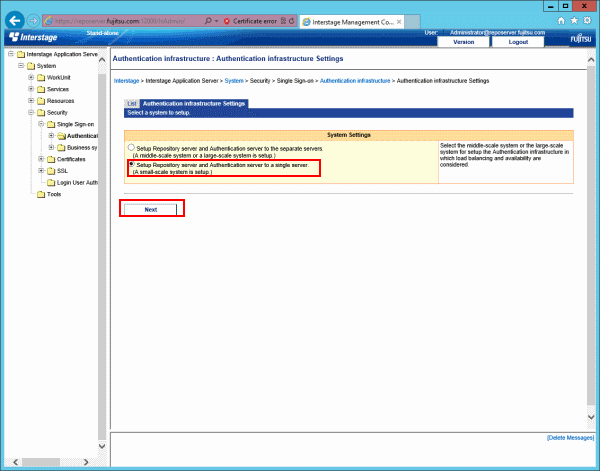
Task: Click the WorkUnit folder icon
Action: 41,78
